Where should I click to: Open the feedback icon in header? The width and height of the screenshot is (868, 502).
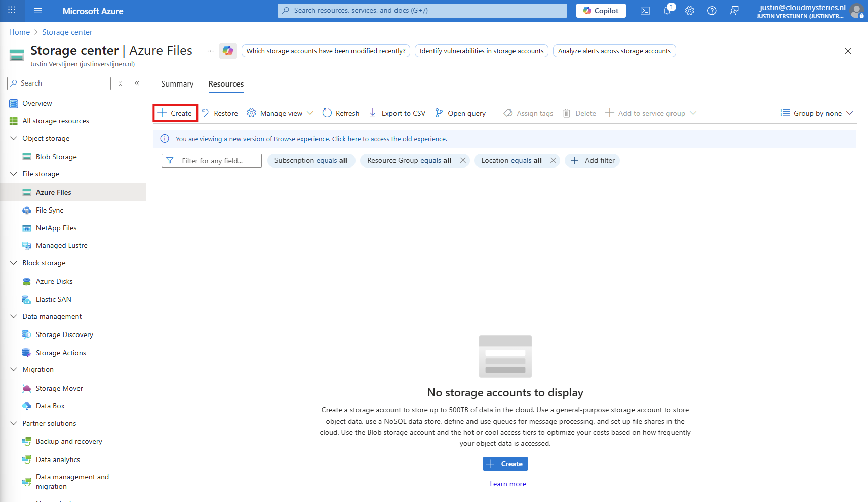point(734,11)
